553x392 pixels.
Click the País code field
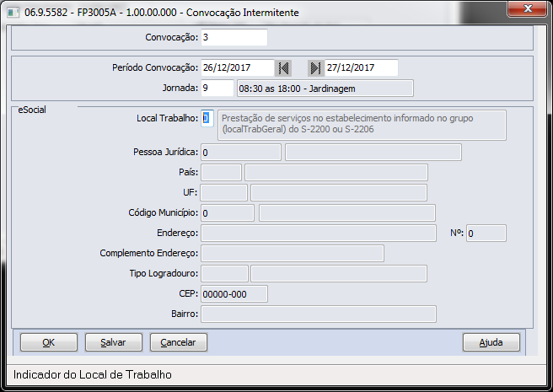[221, 173]
